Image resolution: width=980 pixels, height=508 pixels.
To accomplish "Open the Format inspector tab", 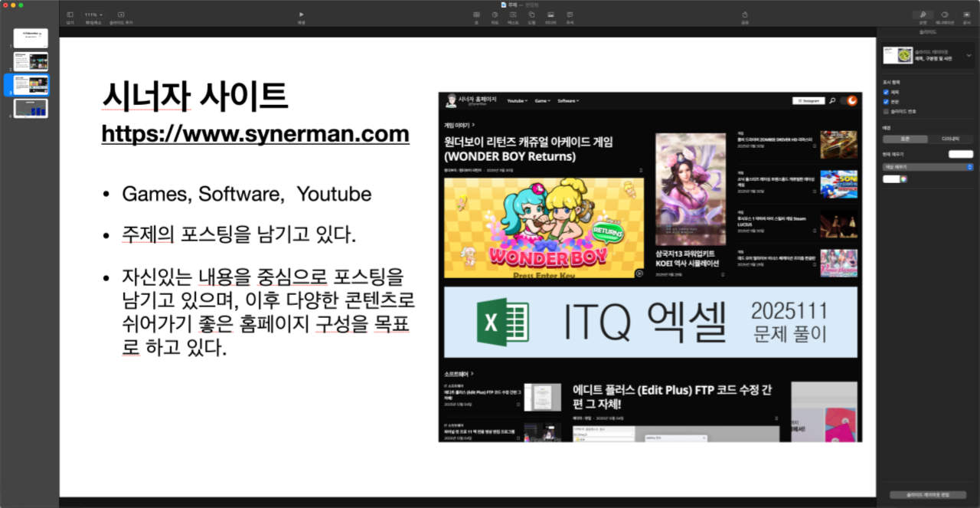I will [x=923, y=15].
